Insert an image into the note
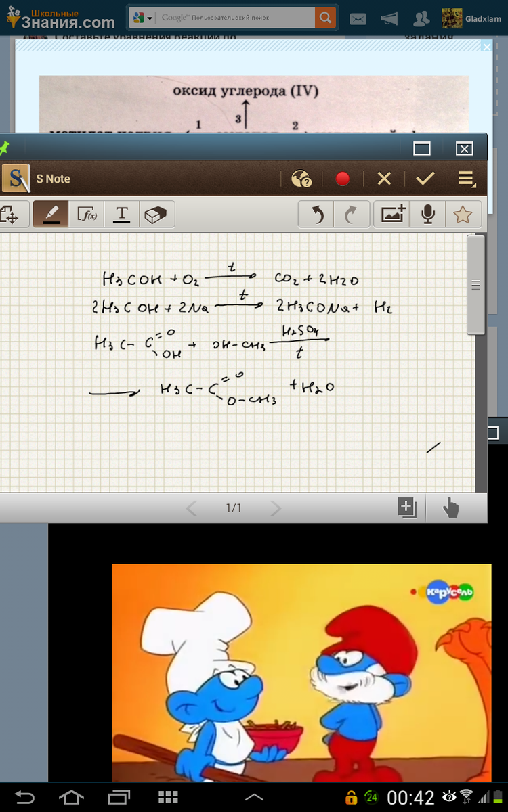 click(393, 215)
